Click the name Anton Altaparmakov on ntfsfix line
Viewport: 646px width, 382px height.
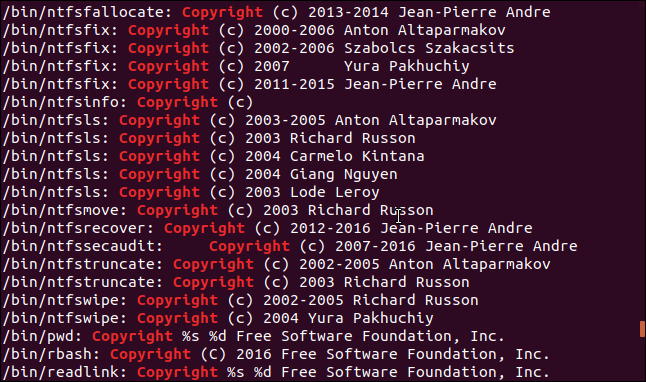click(x=424, y=30)
